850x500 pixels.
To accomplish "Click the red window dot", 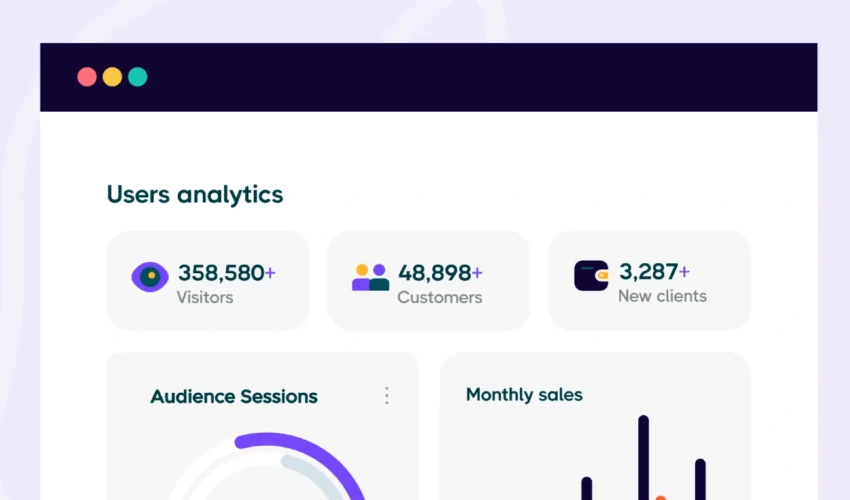I will click(x=87, y=77).
